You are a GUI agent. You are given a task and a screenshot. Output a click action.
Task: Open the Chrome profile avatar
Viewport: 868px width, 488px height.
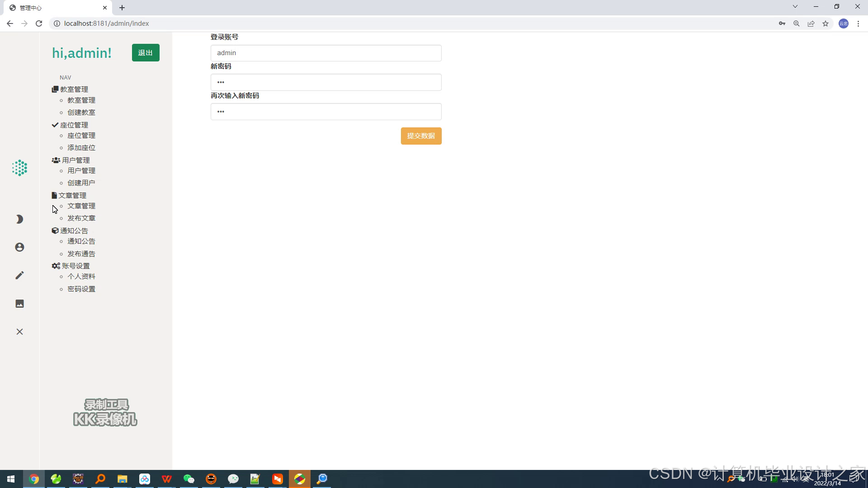tap(844, 23)
